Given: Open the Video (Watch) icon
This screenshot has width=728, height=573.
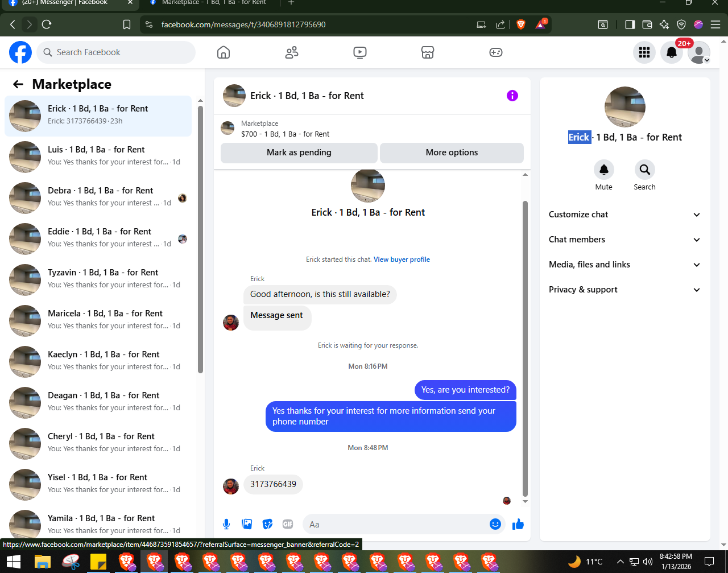Looking at the screenshot, I should click(359, 52).
